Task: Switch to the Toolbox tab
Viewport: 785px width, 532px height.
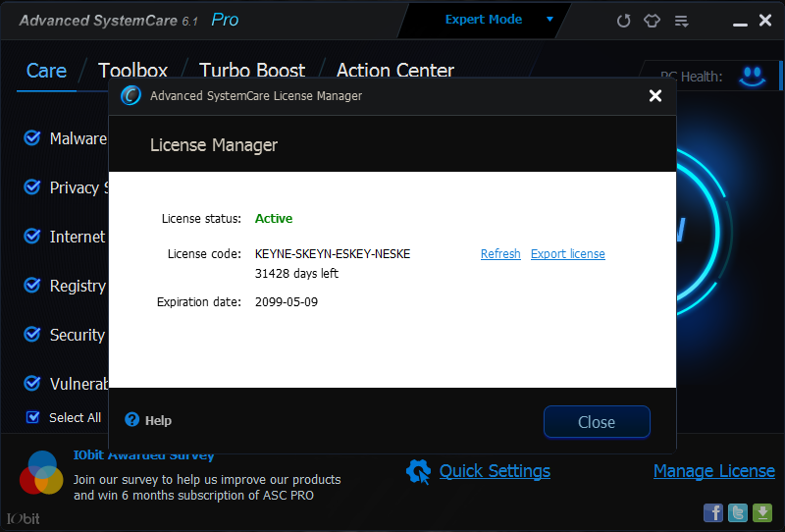Action: click(132, 70)
